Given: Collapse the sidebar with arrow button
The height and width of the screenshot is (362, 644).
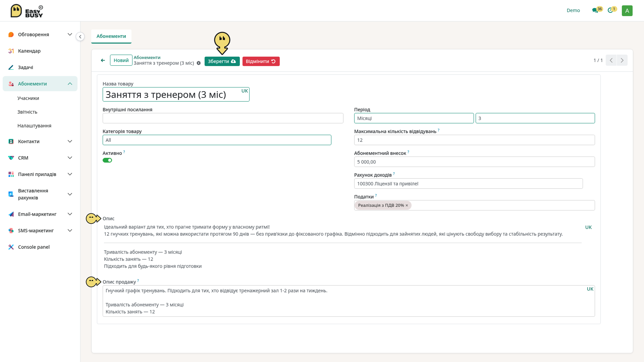Looking at the screenshot, I should pos(80,37).
